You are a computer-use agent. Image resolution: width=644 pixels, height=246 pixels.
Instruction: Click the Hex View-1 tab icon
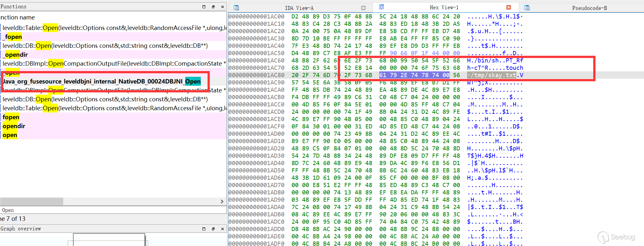pos(381,7)
